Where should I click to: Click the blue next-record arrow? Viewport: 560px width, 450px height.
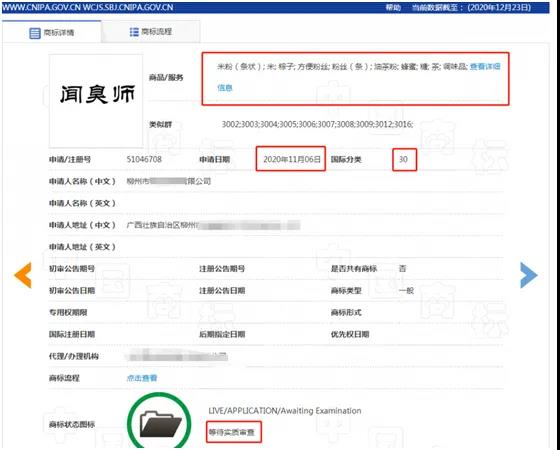[529, 275]
